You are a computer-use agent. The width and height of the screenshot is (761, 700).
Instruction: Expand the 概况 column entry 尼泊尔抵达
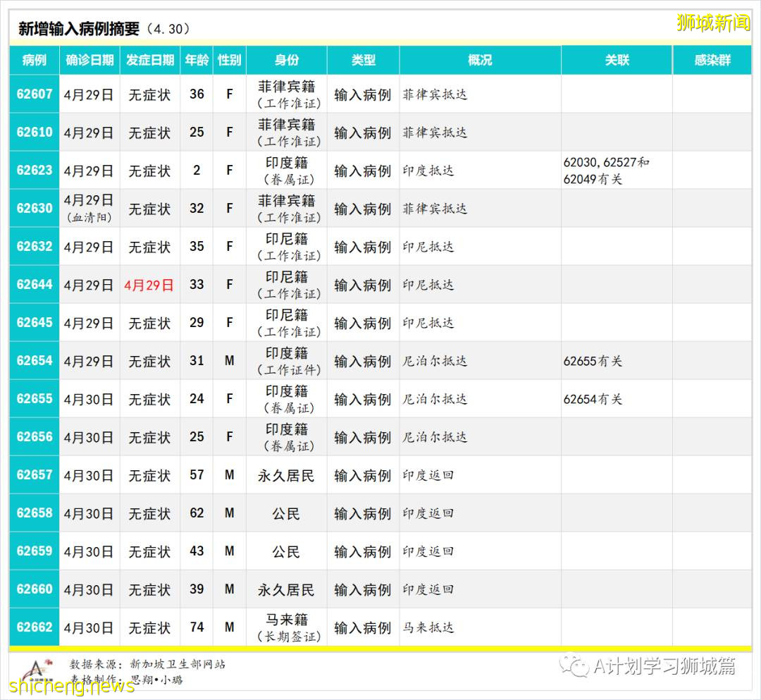pos(437,361)
